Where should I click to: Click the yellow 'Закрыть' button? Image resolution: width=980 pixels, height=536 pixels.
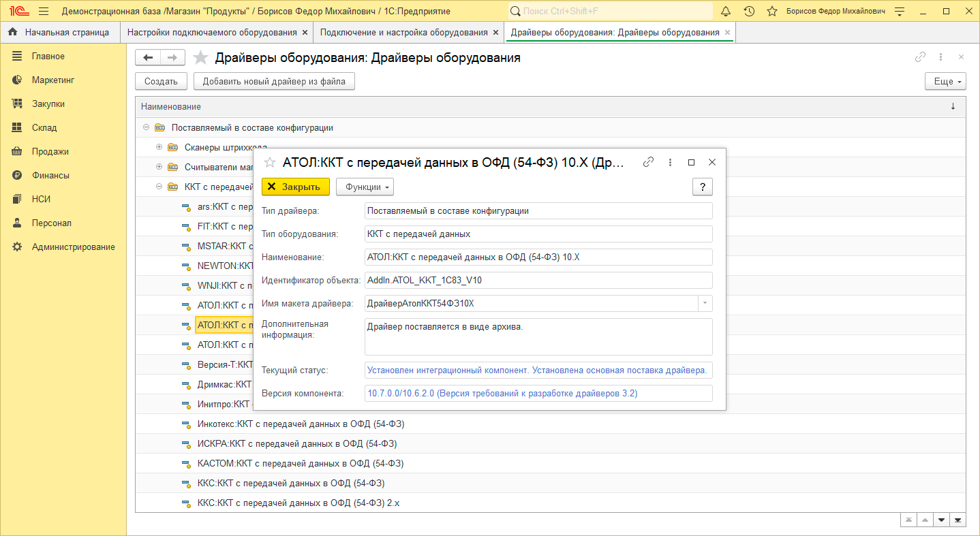coord(296,187)
